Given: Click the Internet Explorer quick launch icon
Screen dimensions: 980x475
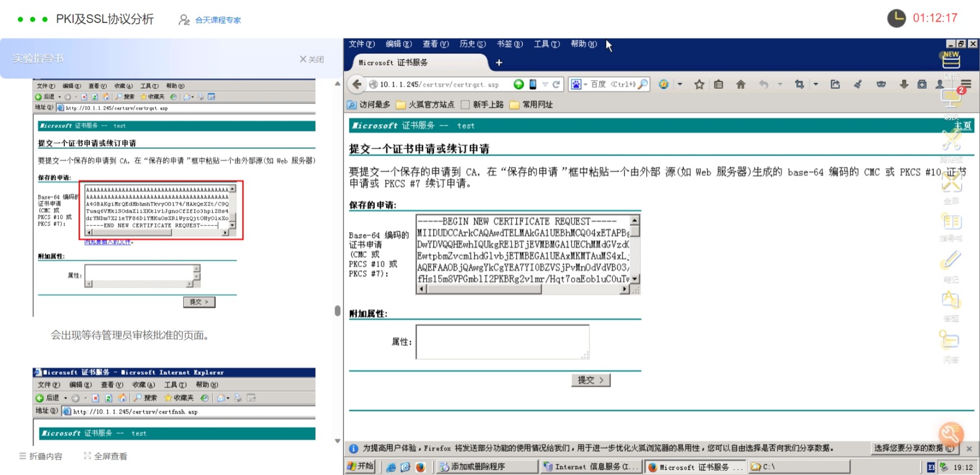Looking at the screenshot, I should 391,467.
